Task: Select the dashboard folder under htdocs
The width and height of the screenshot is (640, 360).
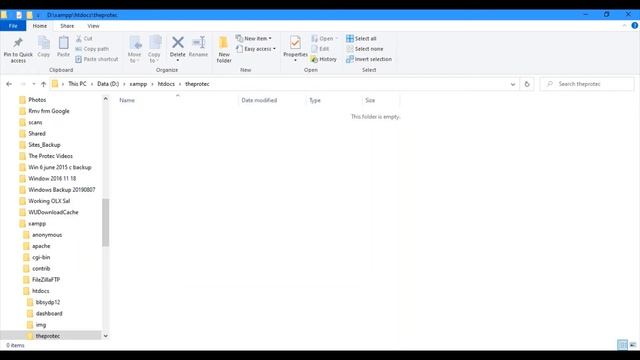Action: click(x=49, y=313)
